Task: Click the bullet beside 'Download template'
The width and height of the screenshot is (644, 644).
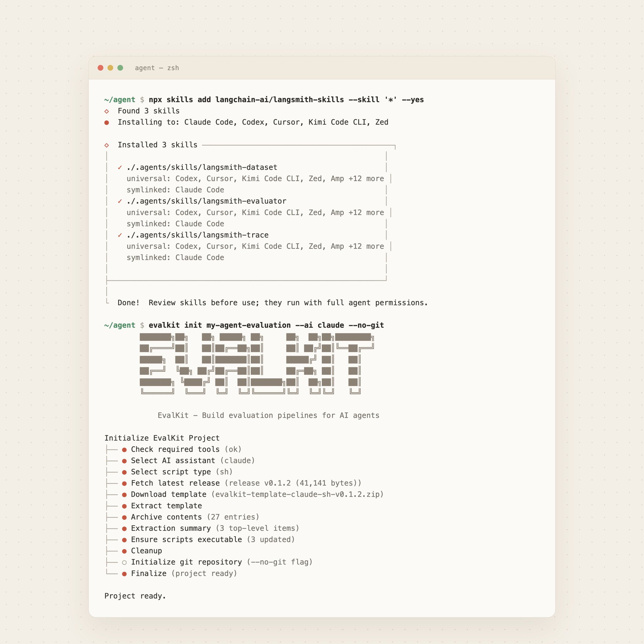Action: click(124, 495)
